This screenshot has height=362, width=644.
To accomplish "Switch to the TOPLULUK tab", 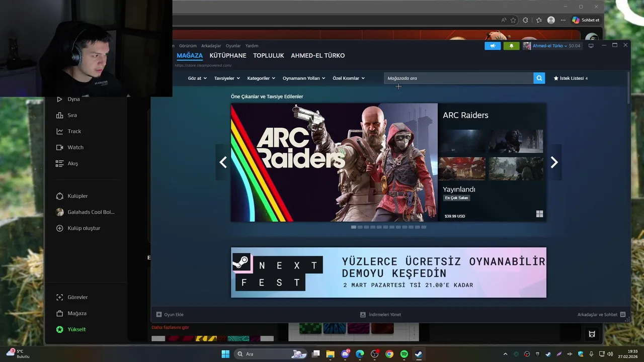I will click(269, 56).
